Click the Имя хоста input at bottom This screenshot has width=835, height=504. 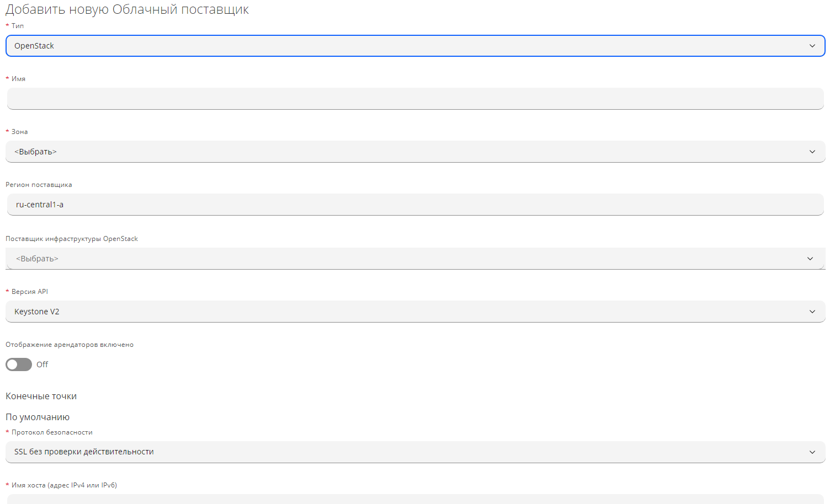click(415, 499)
